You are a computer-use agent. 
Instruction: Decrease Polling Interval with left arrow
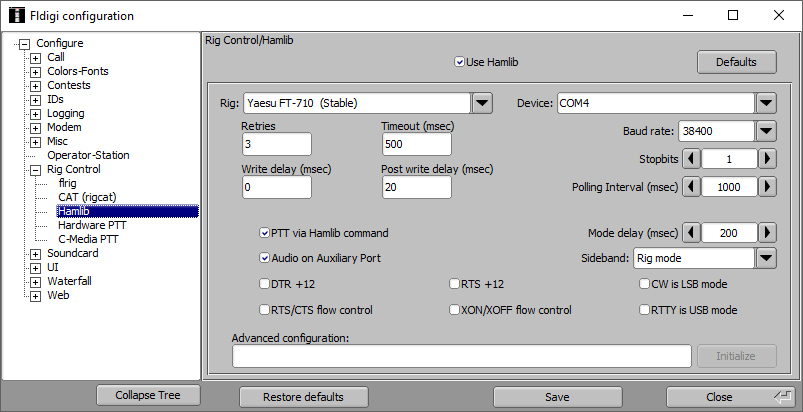click(x=691, y=187)
